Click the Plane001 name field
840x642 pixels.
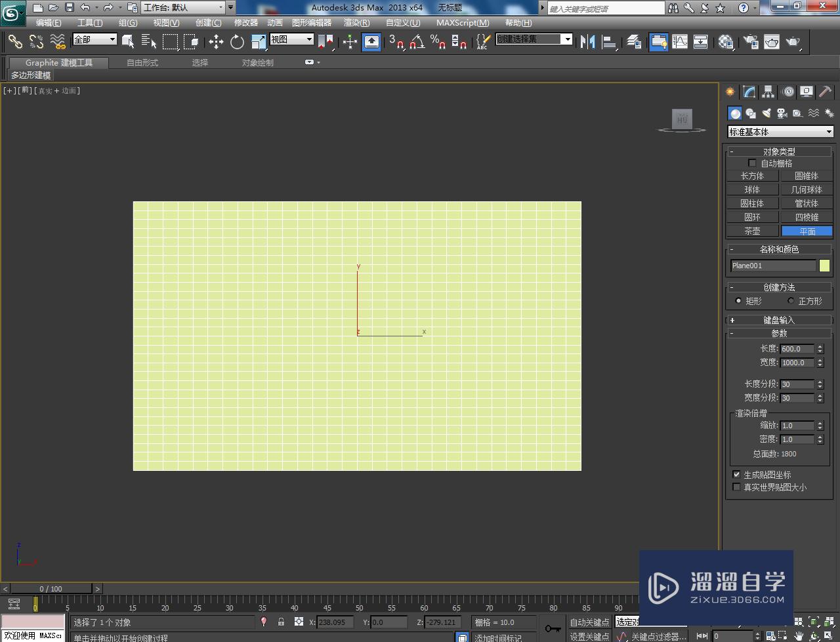pos(773,266)
